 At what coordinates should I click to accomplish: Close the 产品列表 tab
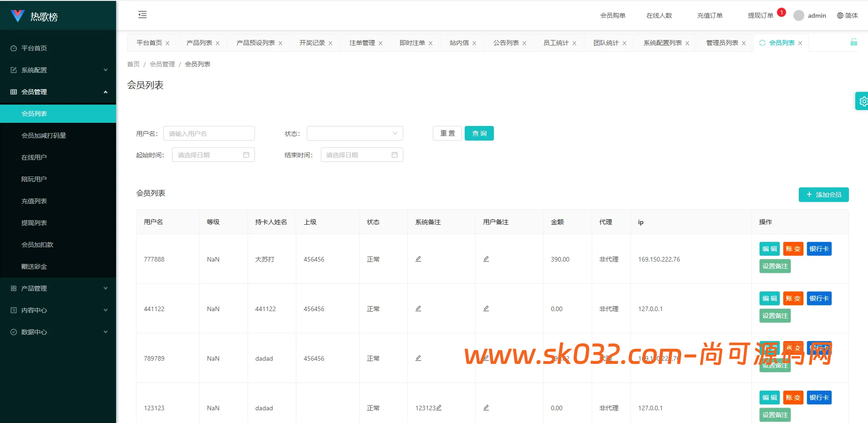point(218,43)
